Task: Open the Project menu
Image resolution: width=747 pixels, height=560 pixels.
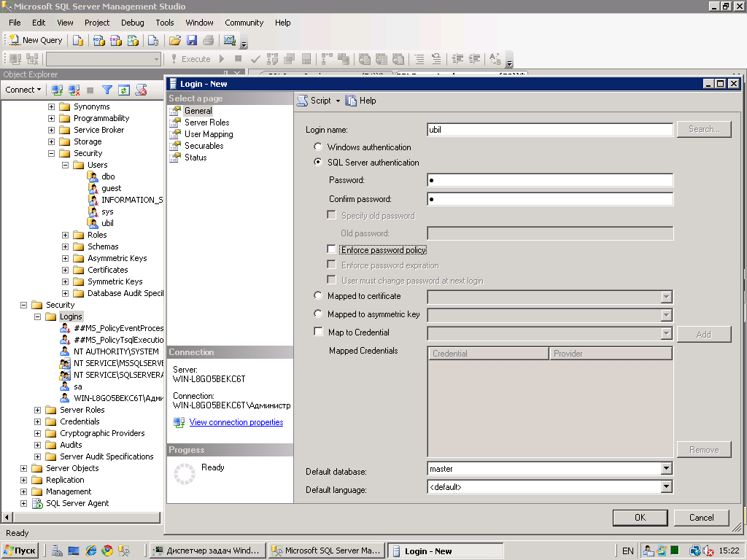Action: (x=97, y=23)
